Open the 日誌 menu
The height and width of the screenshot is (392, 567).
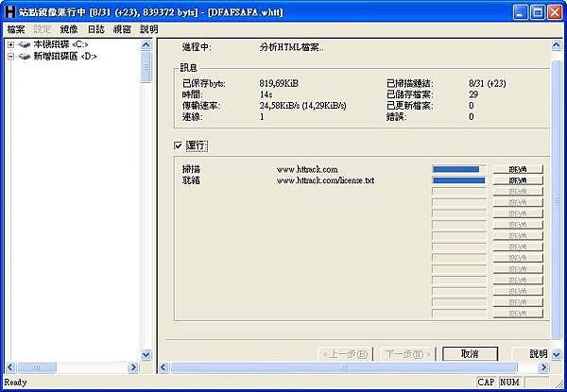tap(95, 29)
